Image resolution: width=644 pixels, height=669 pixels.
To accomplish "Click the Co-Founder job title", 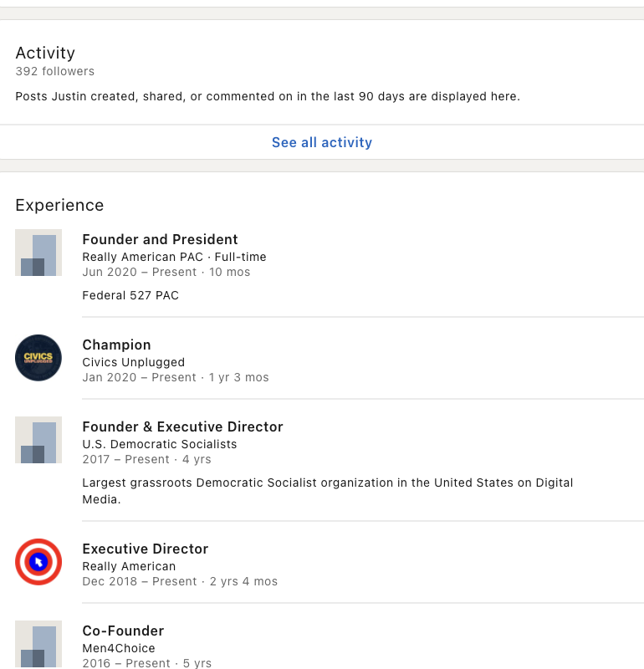I will click(123, 631).
